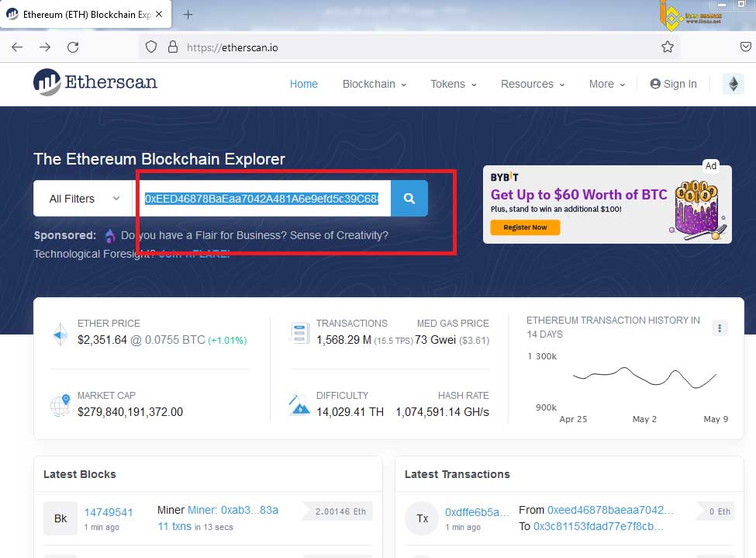Click the shield tracking protection icon
Viewport: 756px width, 558px height.
[x=151, y=47]
